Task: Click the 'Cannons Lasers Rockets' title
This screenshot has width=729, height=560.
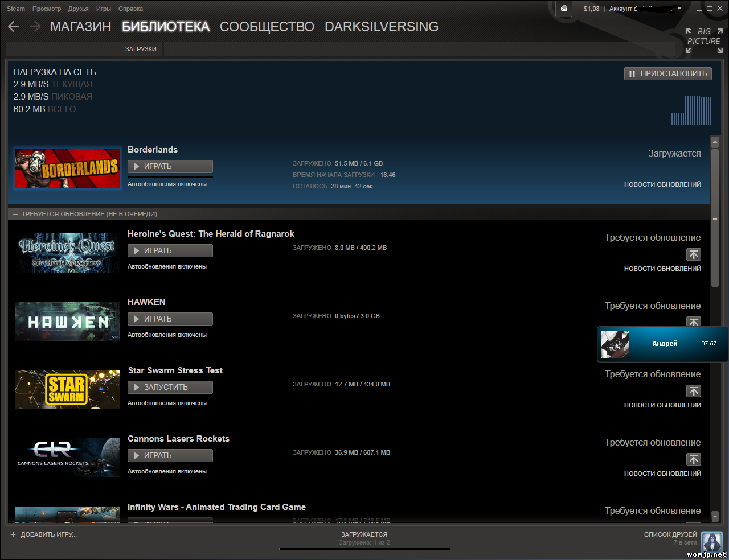Action: [178, 439]
